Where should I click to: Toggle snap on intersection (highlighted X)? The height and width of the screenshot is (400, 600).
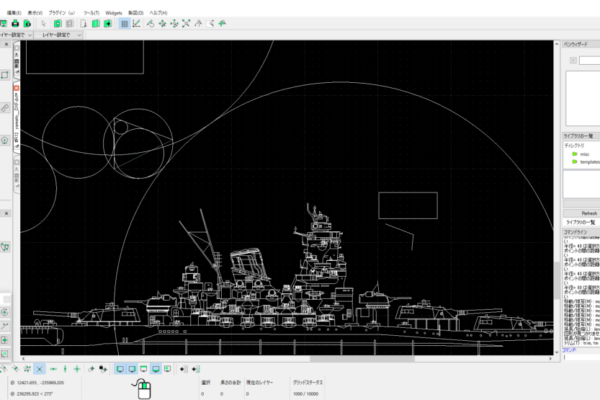[x=39, y=369]
